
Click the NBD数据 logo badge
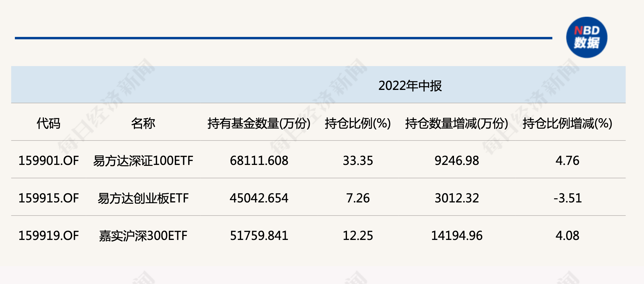(586, 37)
